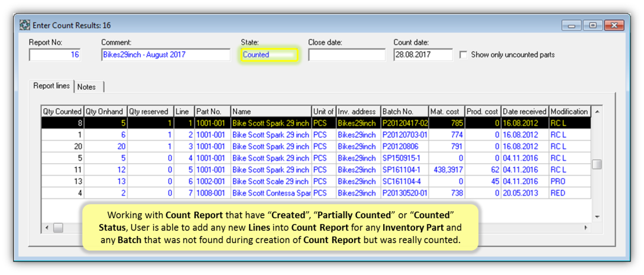Click the vertical scrollbar thumb
The image size is (644, 275).
597,164
